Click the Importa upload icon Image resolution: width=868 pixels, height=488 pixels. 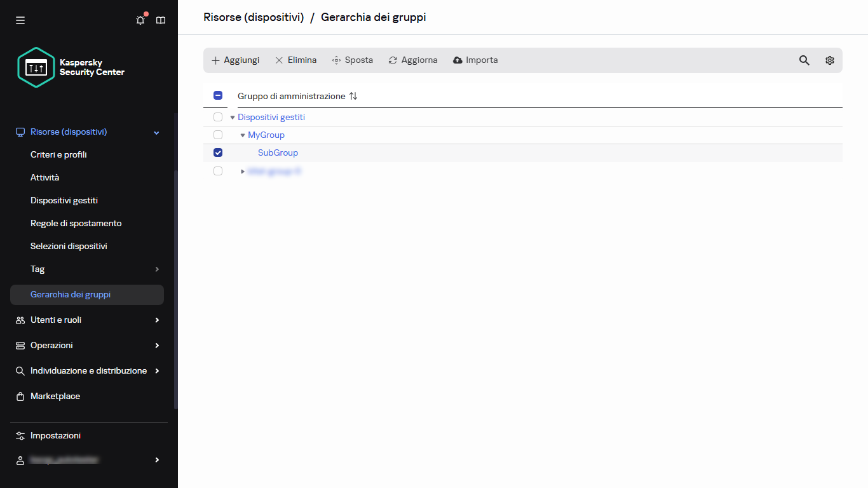458,60
